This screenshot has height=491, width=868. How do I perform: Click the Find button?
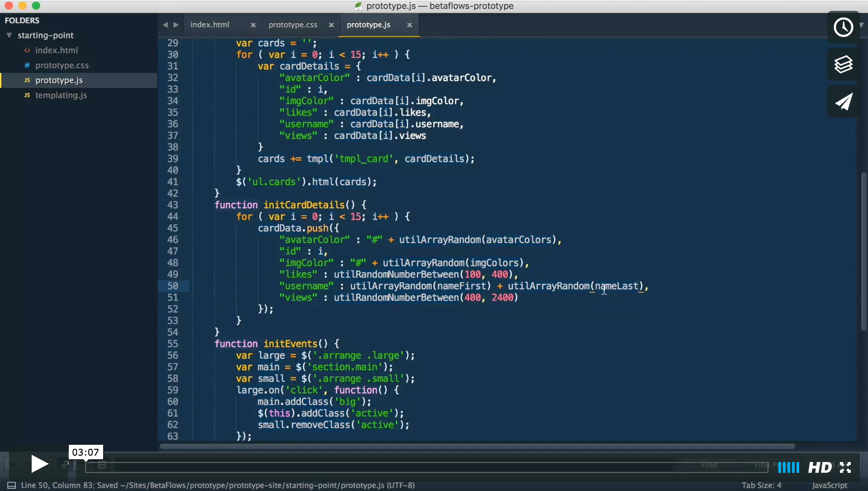coord(710,466)
